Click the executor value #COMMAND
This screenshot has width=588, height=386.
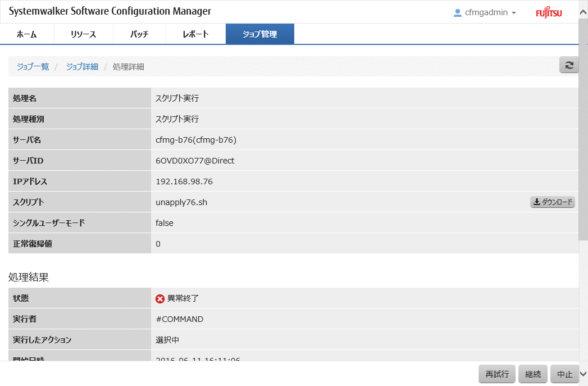click(x=180, y=319)
